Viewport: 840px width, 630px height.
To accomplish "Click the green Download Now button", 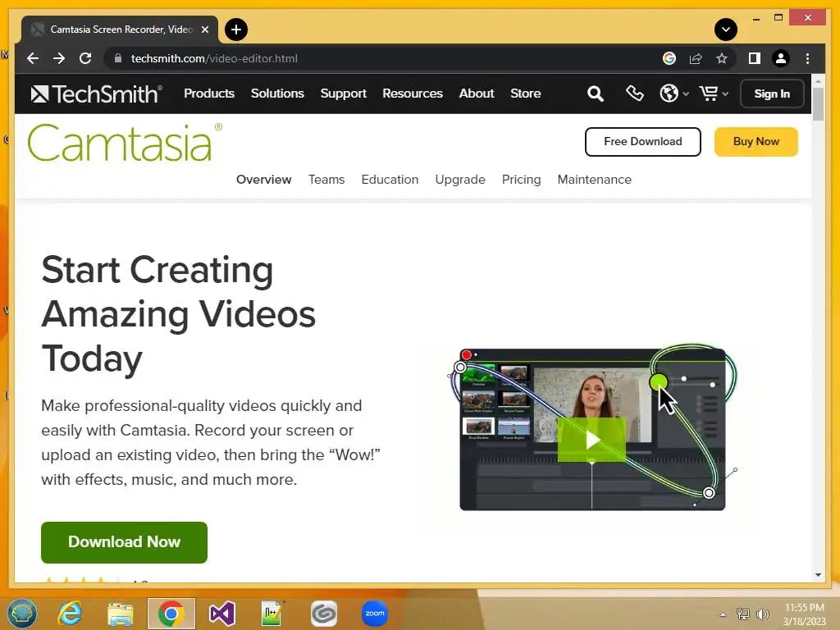I will (x=124, y=542).
